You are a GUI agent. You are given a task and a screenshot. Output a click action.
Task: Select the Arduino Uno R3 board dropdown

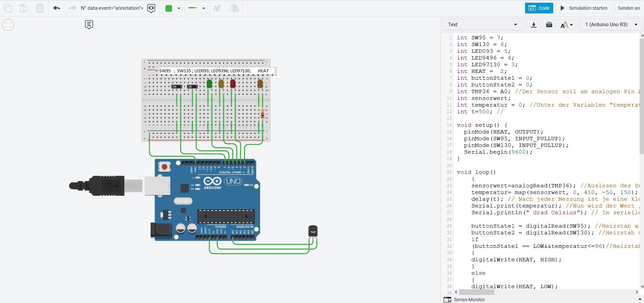(611, 25)
